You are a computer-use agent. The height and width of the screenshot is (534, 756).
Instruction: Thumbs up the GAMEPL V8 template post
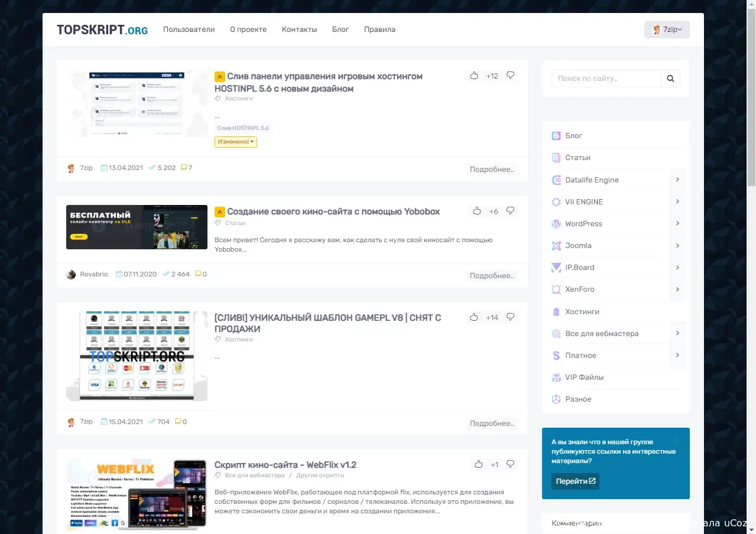tap(474, 317)
